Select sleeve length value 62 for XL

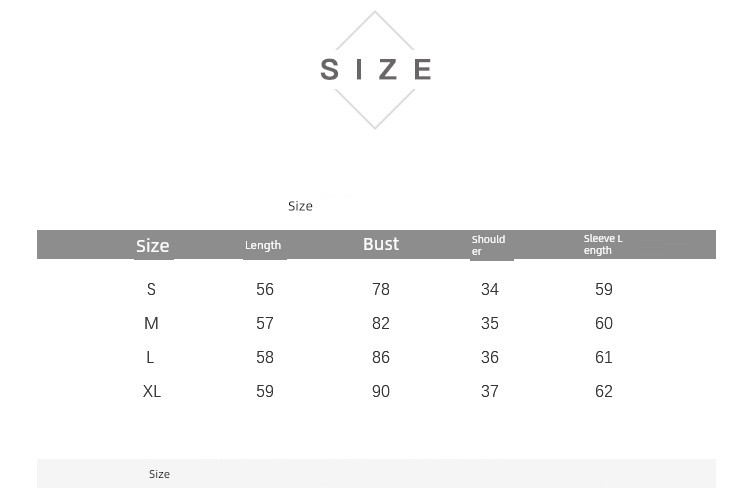point(604,391)
